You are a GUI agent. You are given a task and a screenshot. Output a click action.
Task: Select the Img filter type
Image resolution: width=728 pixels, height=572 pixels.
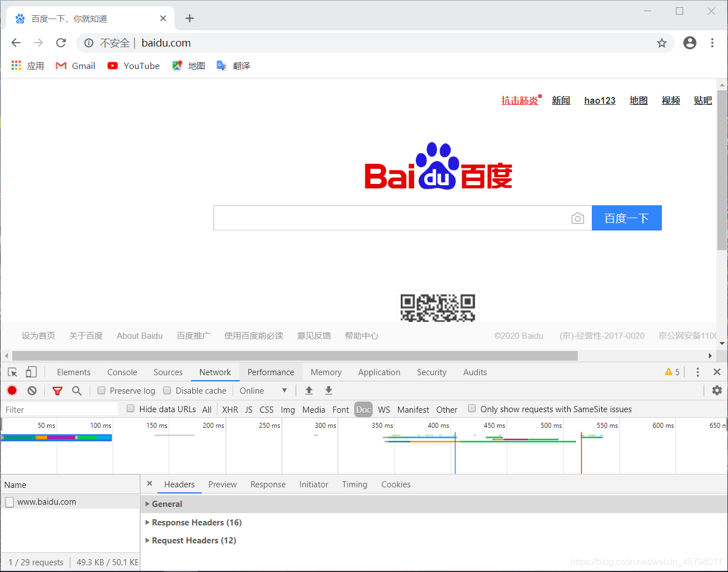(x=288, y=409)
